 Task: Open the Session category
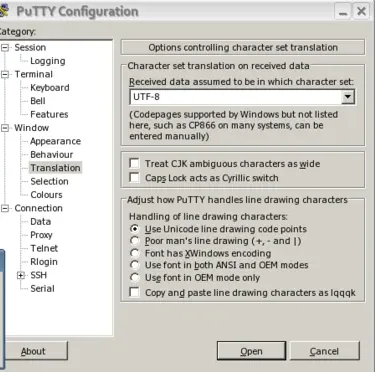30,47
